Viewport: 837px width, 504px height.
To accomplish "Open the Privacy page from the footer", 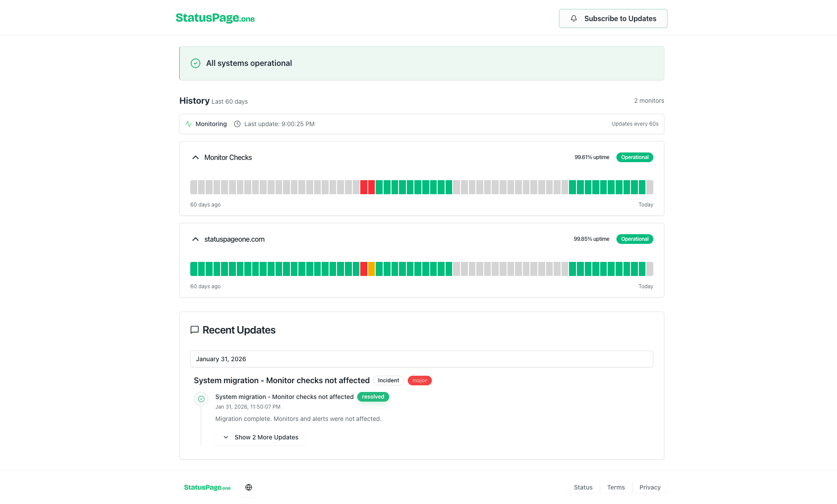I will [650, 487].
